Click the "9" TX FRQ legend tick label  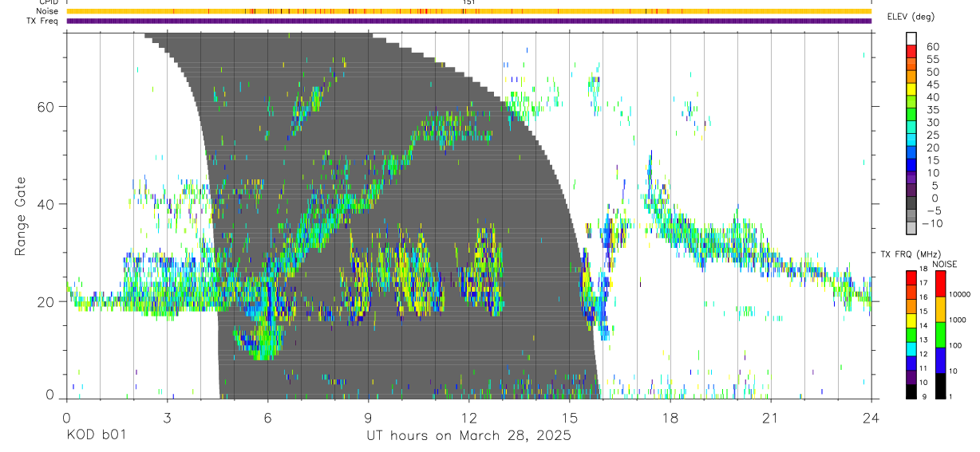[924, 396]
